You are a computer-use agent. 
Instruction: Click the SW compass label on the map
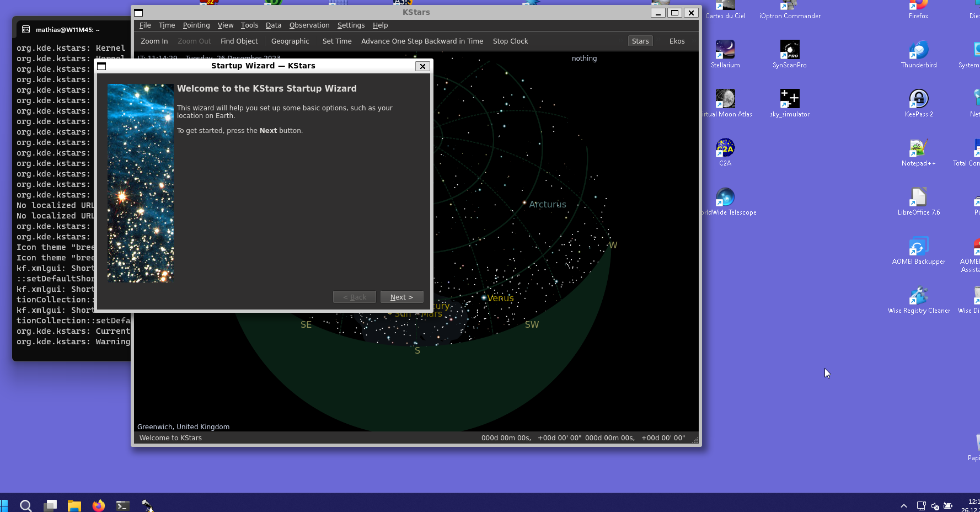pos(532,325)
